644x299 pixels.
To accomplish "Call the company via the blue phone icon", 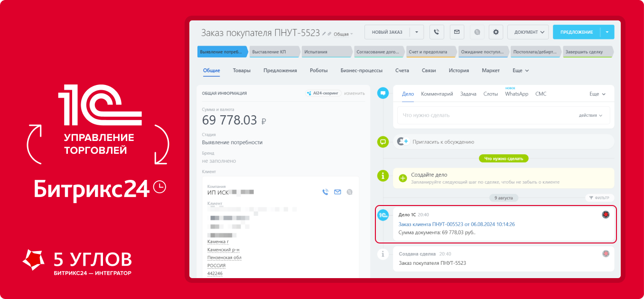I will tap(325, 192).
